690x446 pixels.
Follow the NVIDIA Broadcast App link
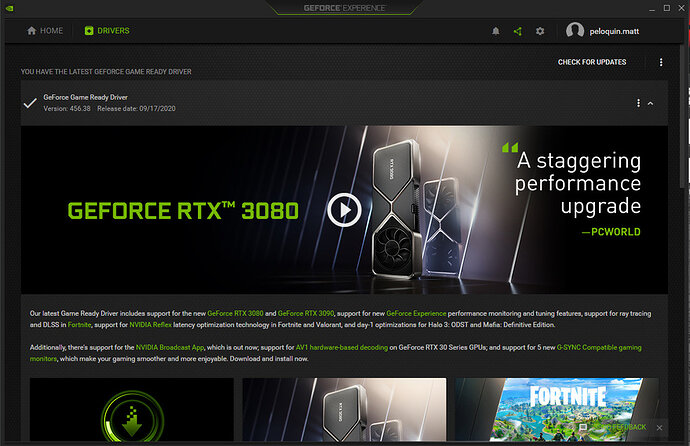click(x=170, y=347)
